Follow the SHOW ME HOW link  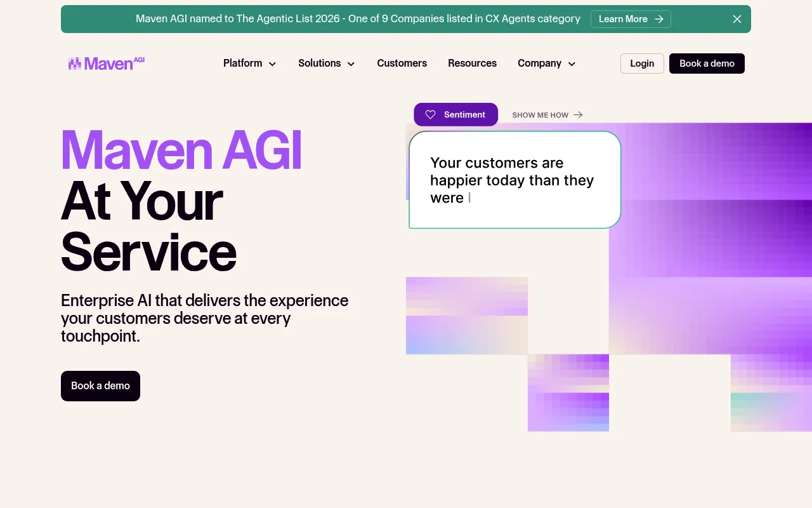(547, 115)
